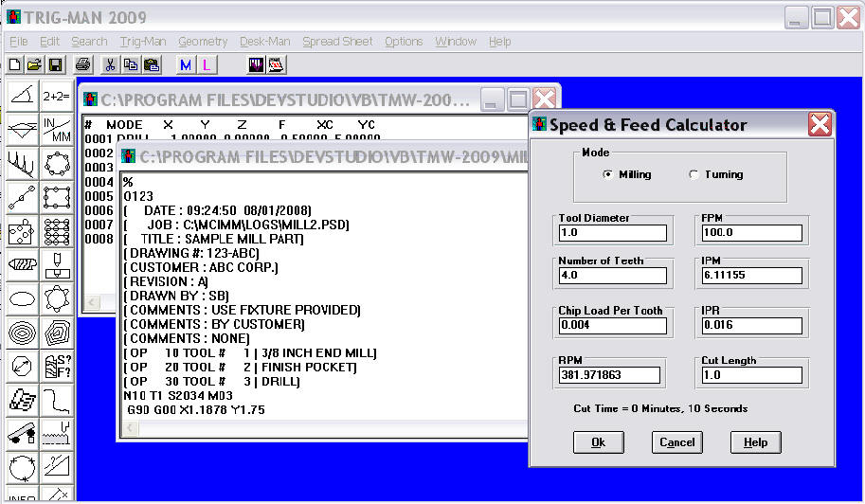The width and height of the screenshot is (865, 504).
Task: Click Ok in Speed & Feed Calculator
Action: click(x=599, y=442)
